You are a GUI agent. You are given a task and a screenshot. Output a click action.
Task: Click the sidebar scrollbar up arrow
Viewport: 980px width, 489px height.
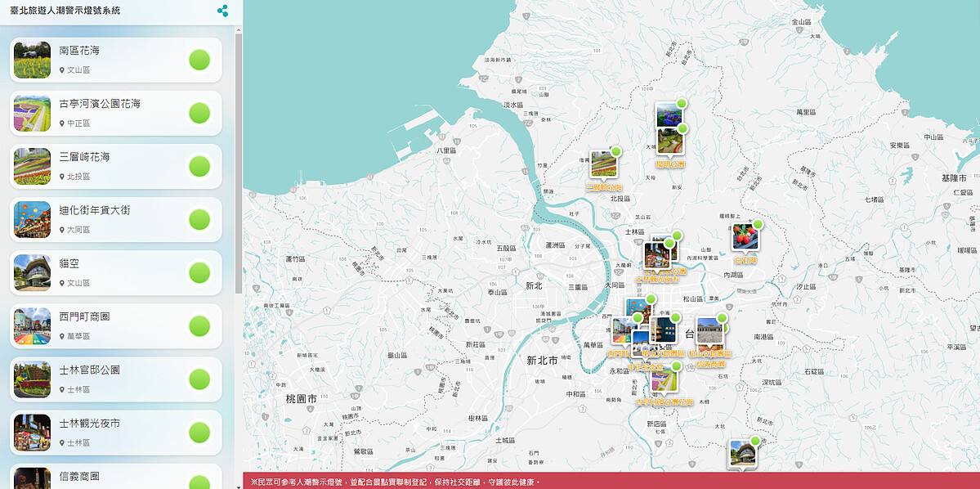[x=239, y=30]
